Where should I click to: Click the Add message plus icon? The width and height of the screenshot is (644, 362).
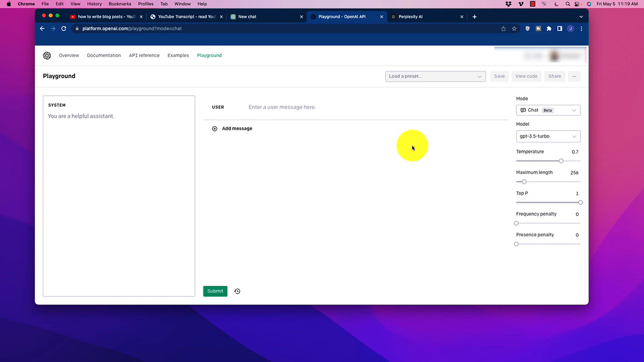click(215, 129)
